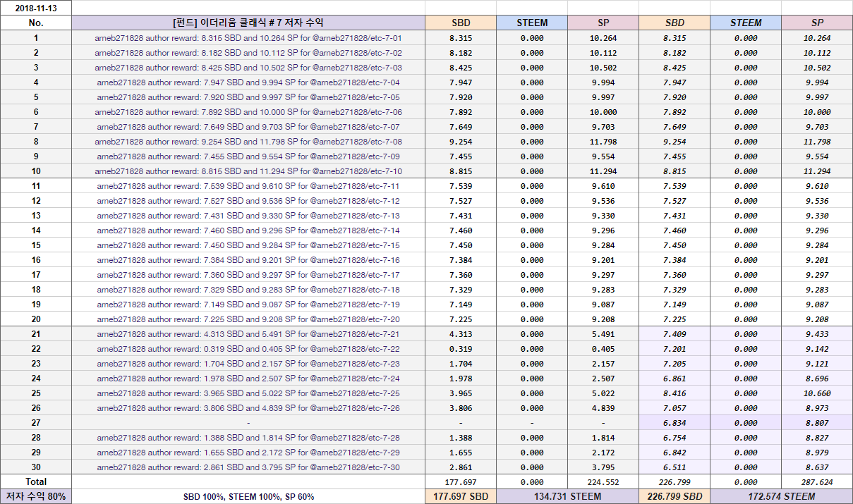Image resolution: width=853 pixels, height=504 pixels.
Task: Click the italic SP column header
Action: pos(817,23)
